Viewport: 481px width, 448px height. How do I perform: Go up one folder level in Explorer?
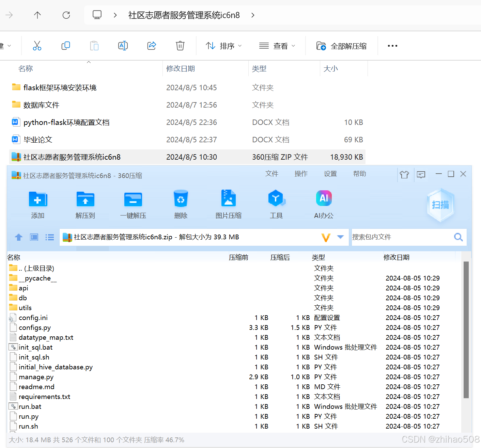click(37, 15)
